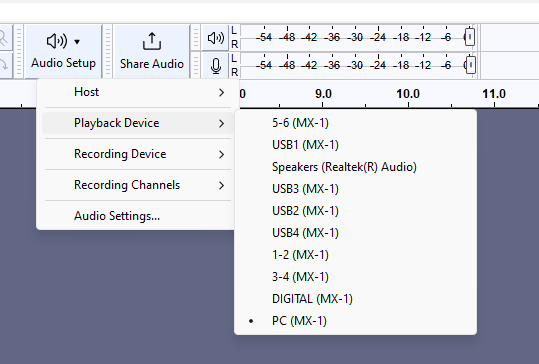This screenshot has height=364, width=539.
Task: Click the playback meter speaker icon
Action: [x=216, y=38]
